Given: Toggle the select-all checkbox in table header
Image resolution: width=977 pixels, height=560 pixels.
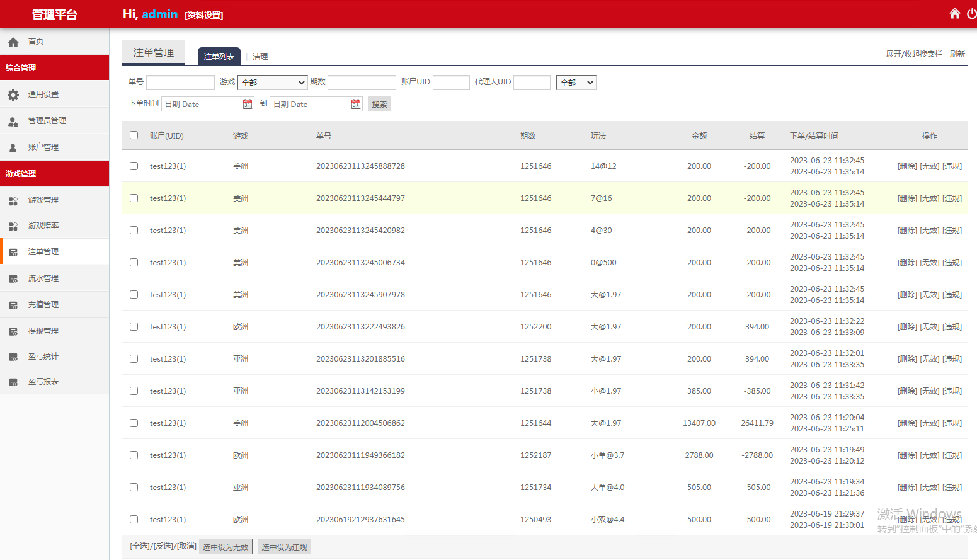Looking at the screenshot, I should coord(134,135).
